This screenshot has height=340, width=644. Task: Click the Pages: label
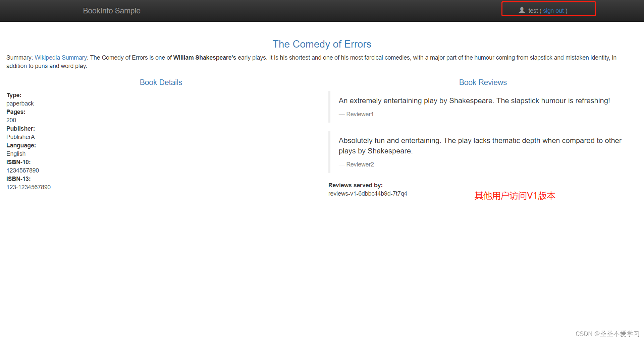[x=16, y=112]
